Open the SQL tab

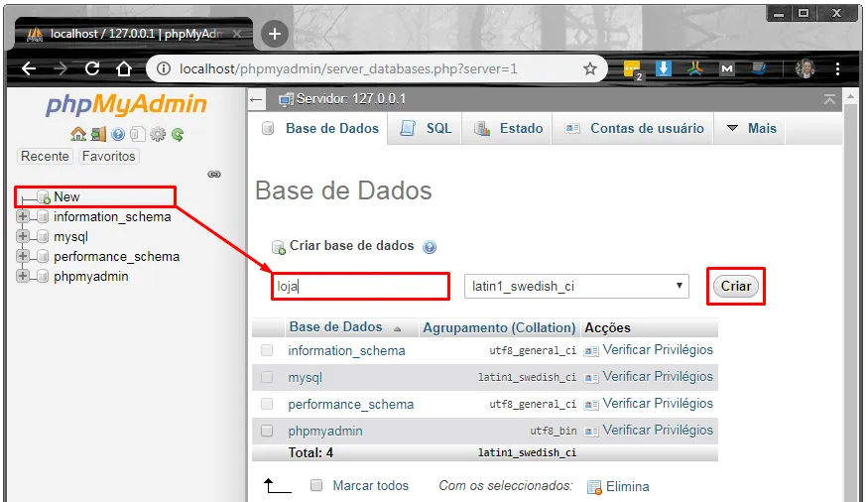tap(426, 128)
